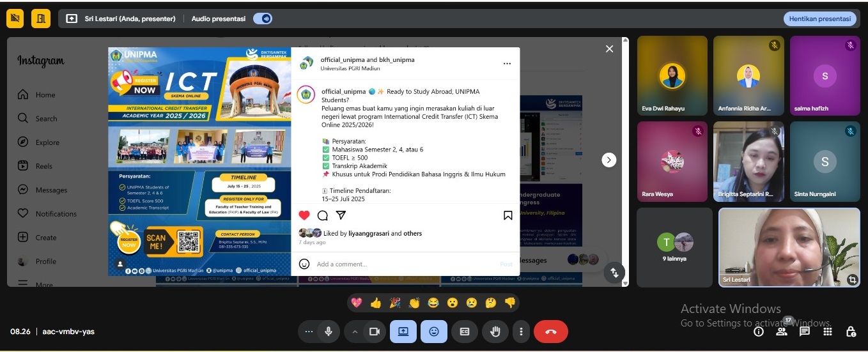Click the yellow door icon at top
Screen dimensions: 868x352
point(41,19)
